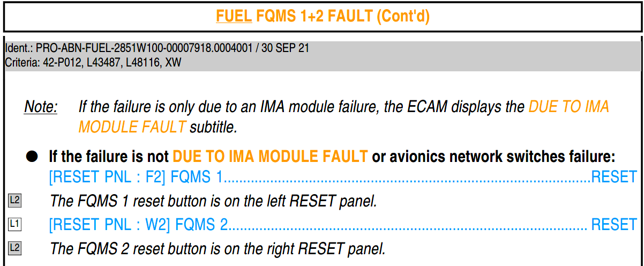Select the "[RESET PNL : F2] FQMS 1" action text
The height and width of the screenshot is (266, 644).
pyautogui.click(x=135, y=176)
